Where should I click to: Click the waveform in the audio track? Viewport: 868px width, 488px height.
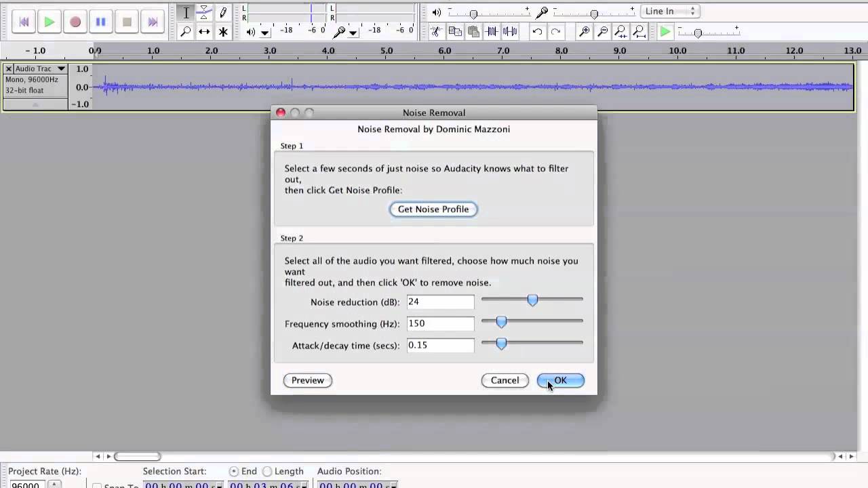click(x=473, y=87)
